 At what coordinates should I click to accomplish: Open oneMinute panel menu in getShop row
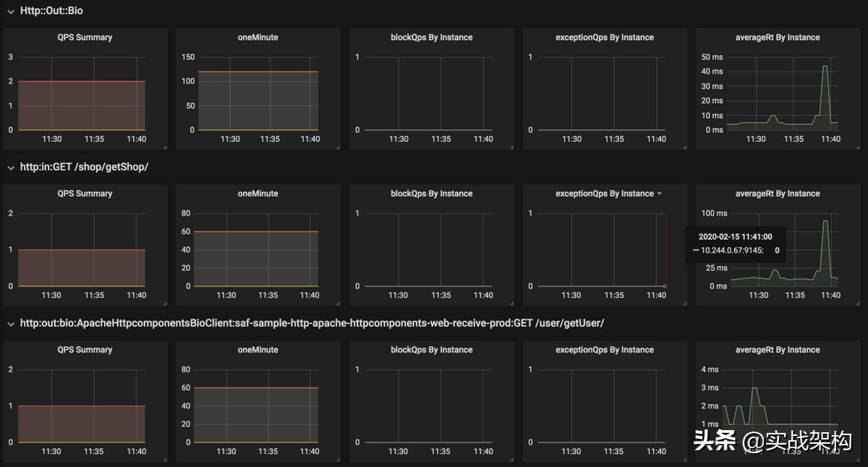pos(258,194)
